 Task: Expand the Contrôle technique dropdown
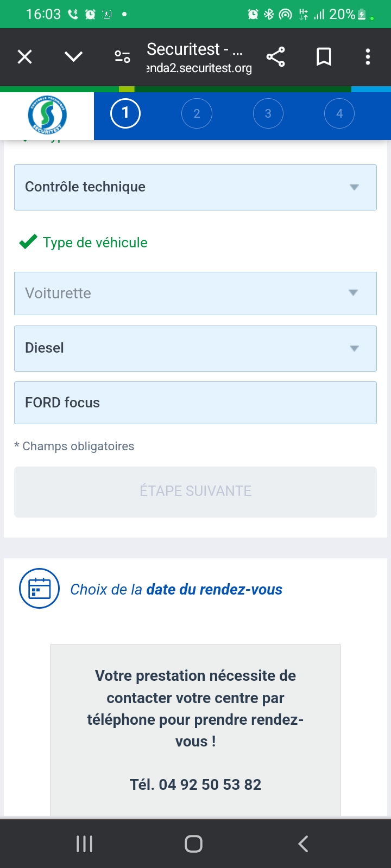coord(195,187)
